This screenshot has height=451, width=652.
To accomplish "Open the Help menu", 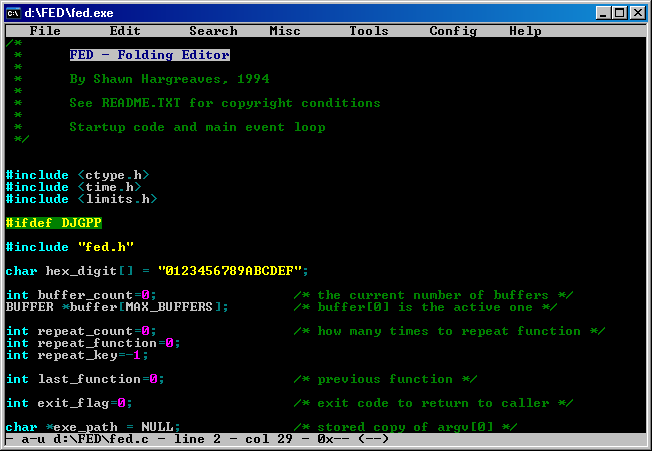I will pos(525,31).
